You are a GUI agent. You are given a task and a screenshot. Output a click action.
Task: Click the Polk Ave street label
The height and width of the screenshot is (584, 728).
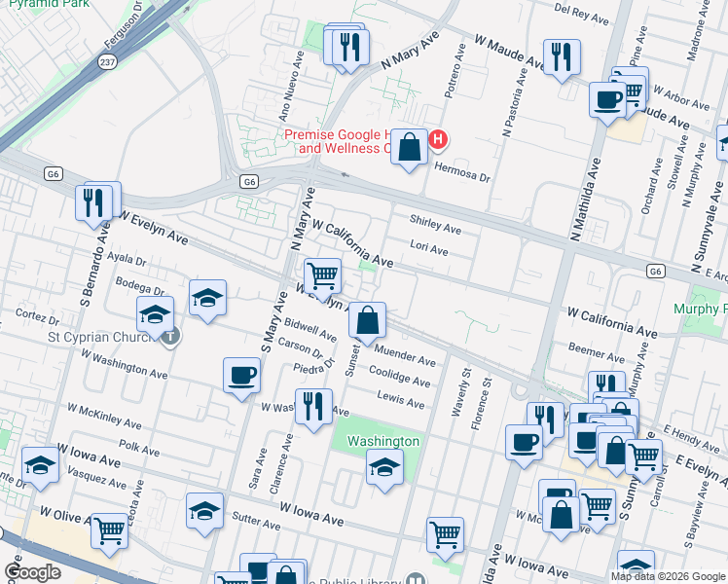click(x=139, y=448)
